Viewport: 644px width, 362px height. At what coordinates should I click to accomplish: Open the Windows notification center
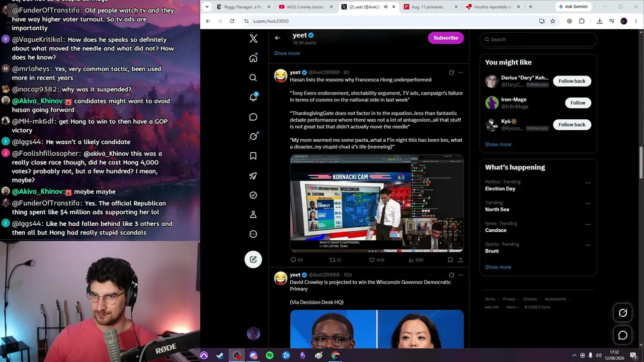(x=633, y=355)
